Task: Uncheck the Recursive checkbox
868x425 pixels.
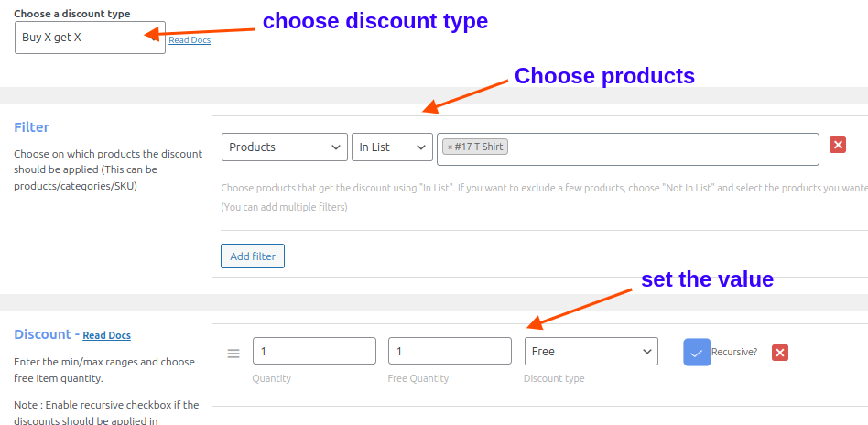Action: [697, 353]
